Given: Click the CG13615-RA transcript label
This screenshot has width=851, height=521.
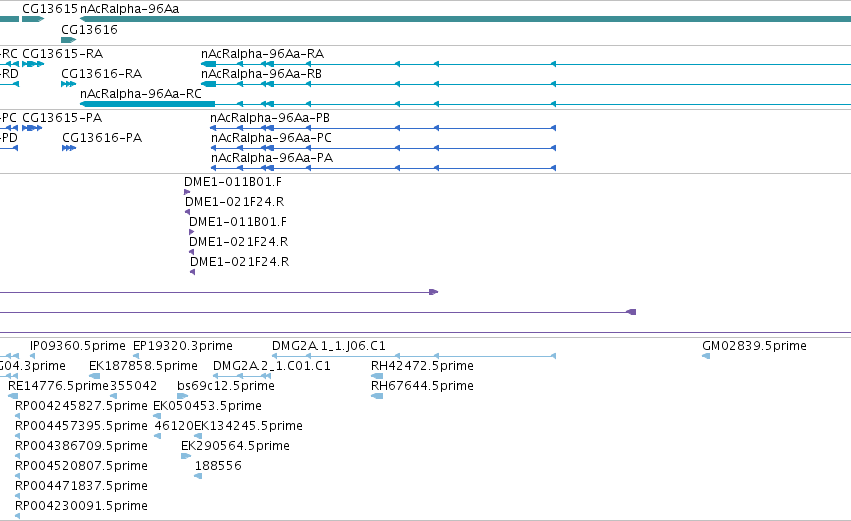Looking at the screenshot, I should [x=62, y=54].
